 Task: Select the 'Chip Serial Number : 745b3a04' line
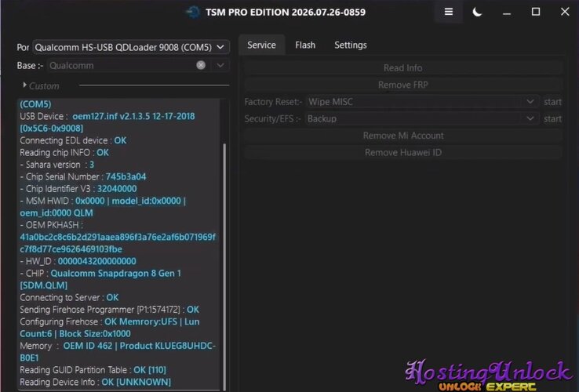[83, 177]
